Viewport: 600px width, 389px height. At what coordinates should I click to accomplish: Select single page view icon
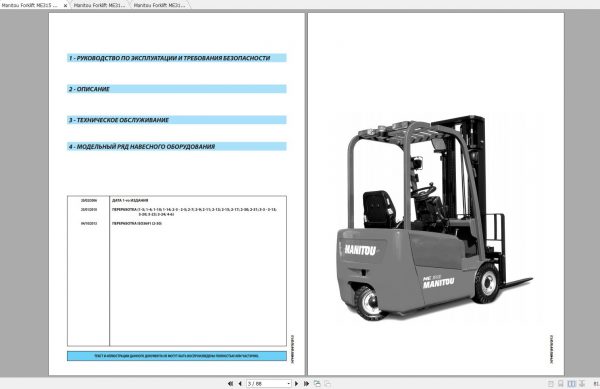(x=551, y=384)
